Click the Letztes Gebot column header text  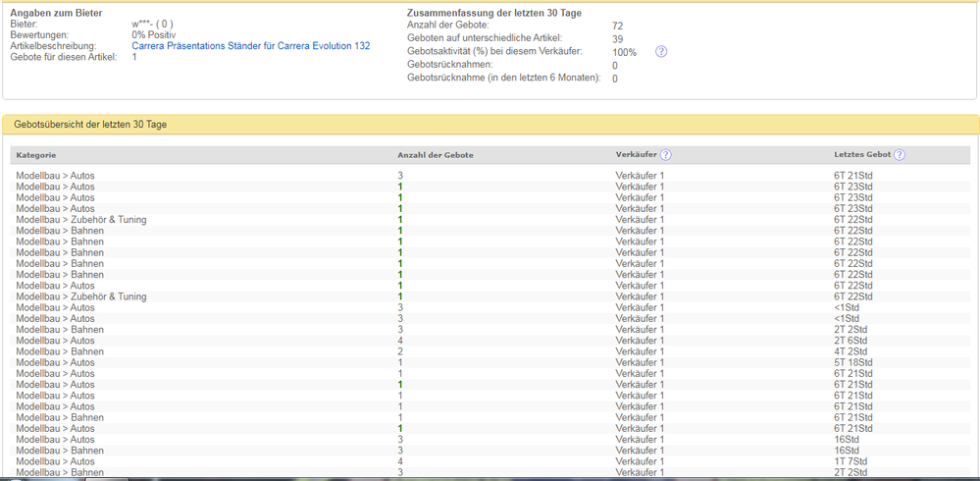click(862, 155)
